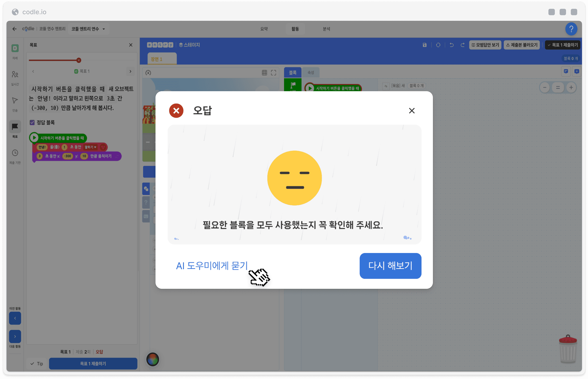Toggle the 정답 블록 checkbox

tap(32, 122)
